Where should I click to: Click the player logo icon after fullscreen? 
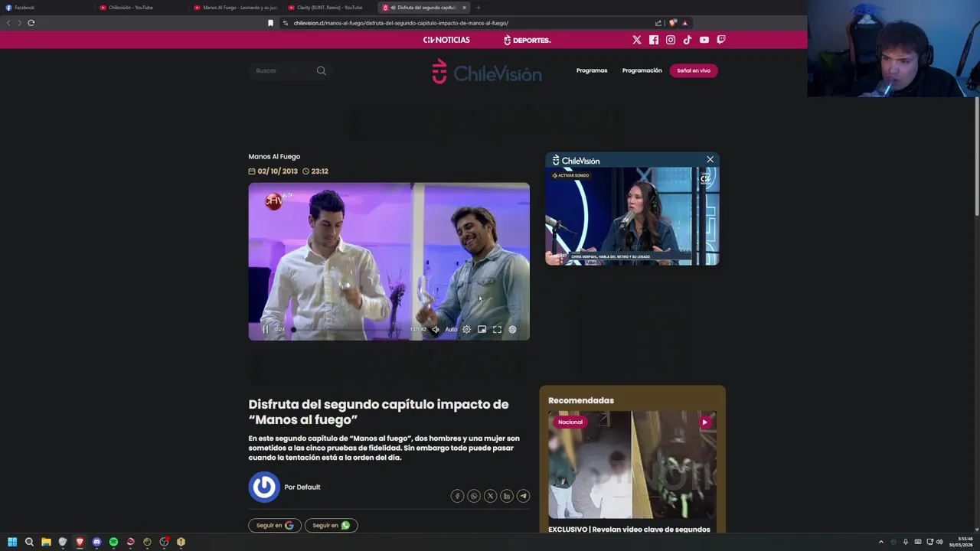tap(512, 330)
